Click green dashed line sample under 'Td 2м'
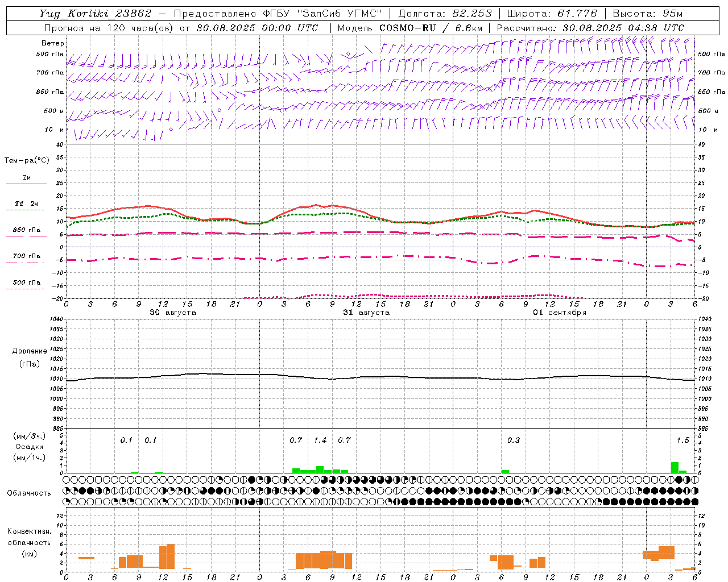Viewport: 728px width, 582px height. pyautogui.click(x=26, y=210)
